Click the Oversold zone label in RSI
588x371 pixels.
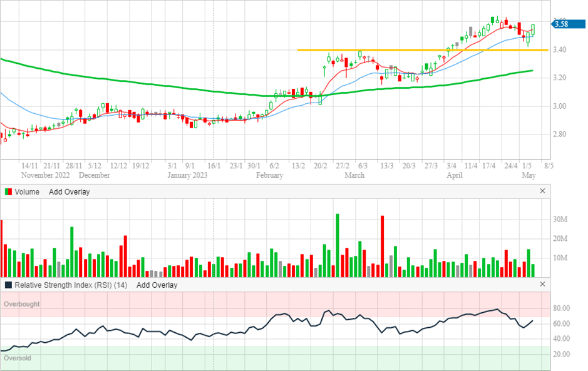[18, 358]
